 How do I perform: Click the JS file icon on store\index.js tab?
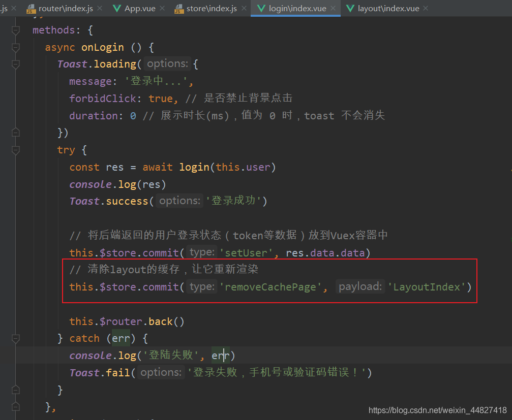(x=179, y=9)
